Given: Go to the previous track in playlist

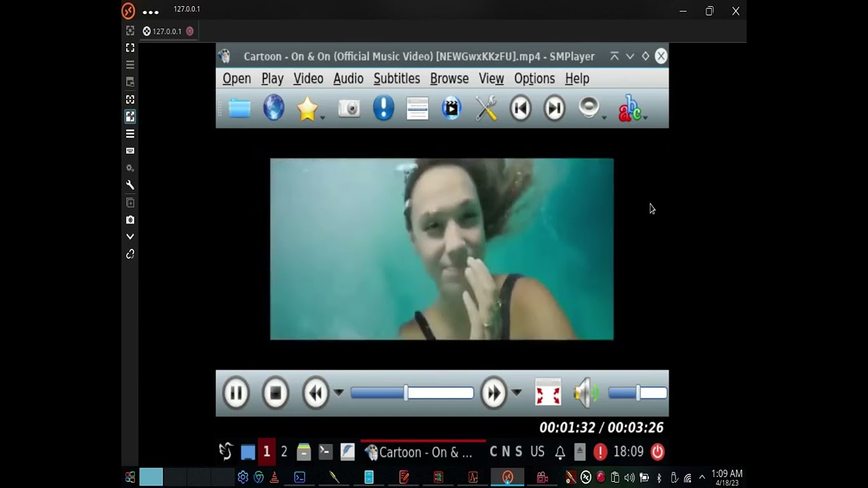Looking at the screenshot, I should (520, 108).
